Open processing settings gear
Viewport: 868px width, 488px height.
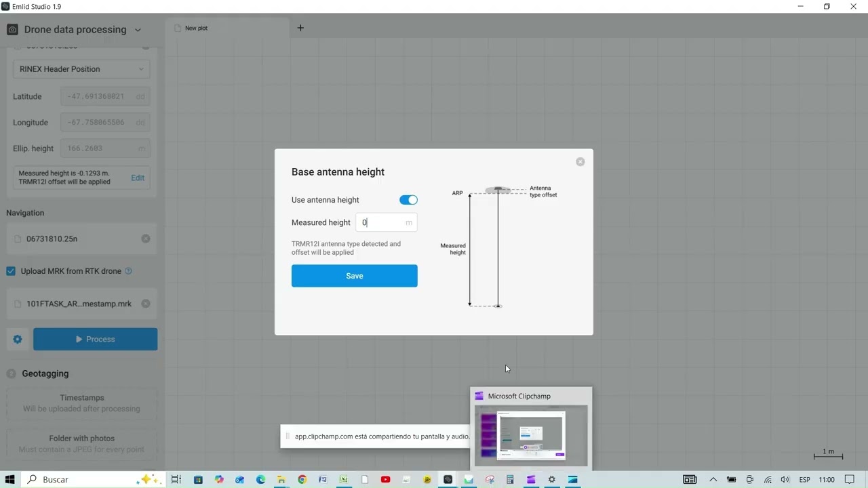point(18,340)
